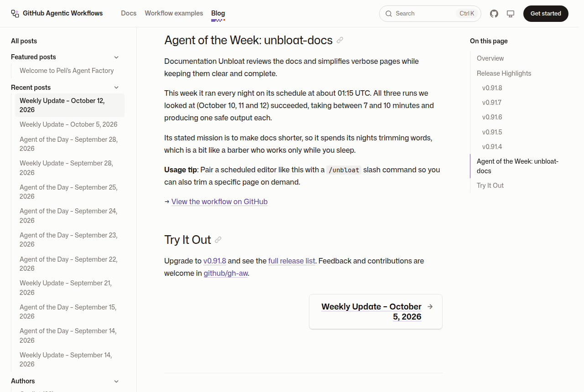Copy anchor link for Agent of the Week heading

point(340,40)
